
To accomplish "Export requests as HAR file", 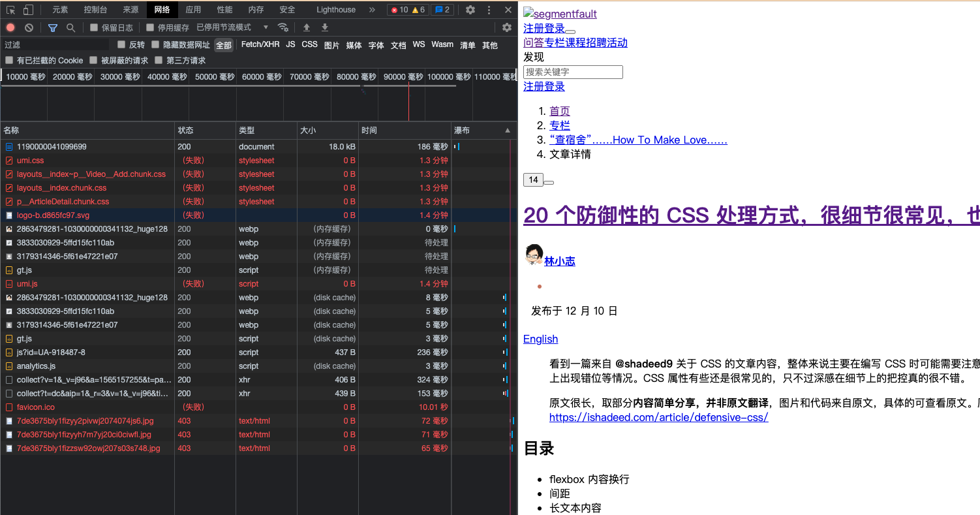I will pyautogui.click(x=324, y=27).
